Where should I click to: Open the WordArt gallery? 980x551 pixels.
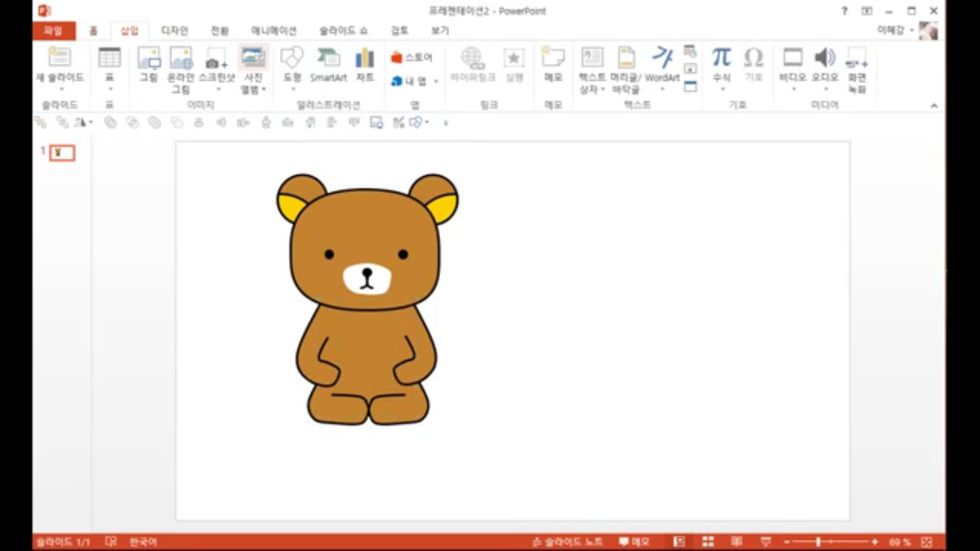click(x=662, y=69)
